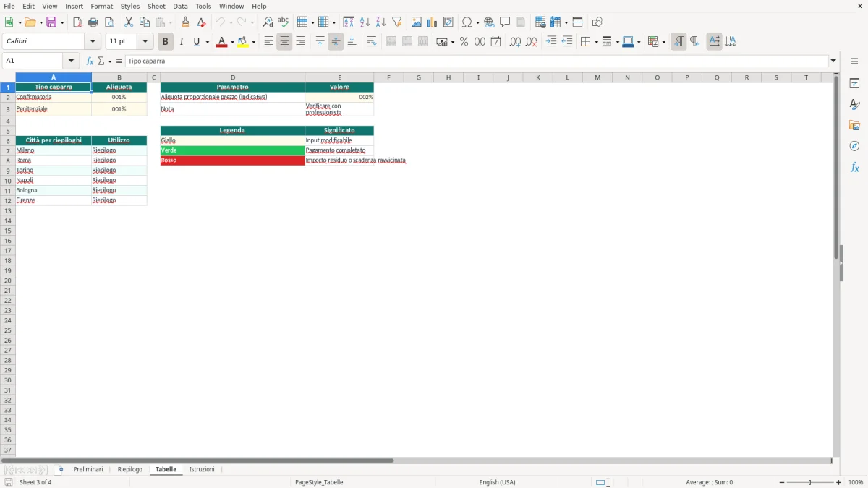Toggle Align Left

(x=268, y=42)
